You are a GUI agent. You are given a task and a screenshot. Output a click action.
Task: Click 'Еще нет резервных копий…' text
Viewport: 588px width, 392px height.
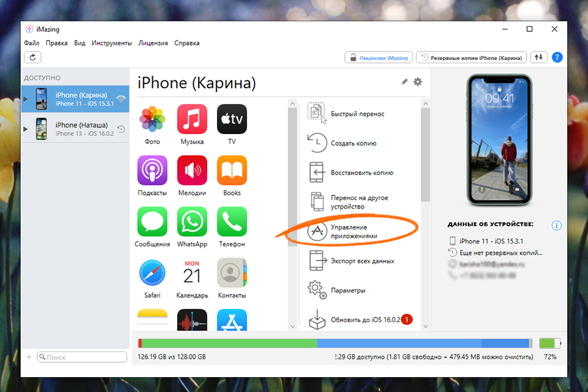501,253
